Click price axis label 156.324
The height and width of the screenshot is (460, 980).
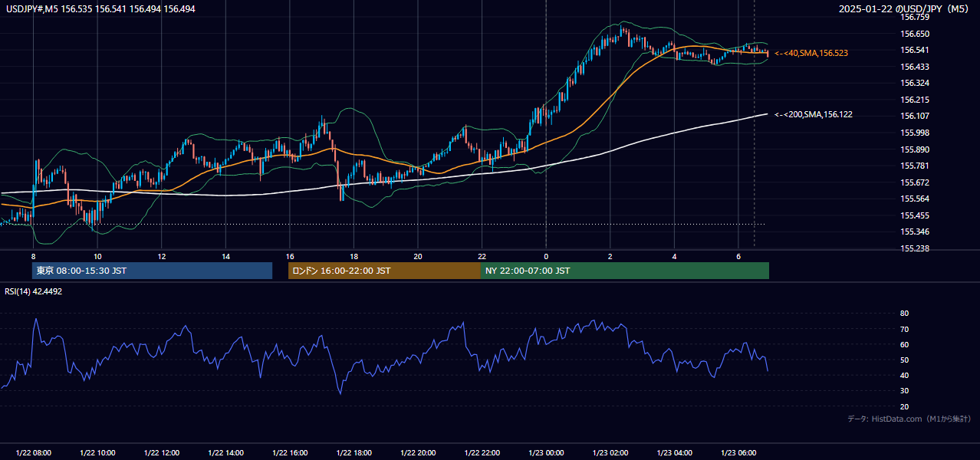pyautogui.click(x=914, y=83)
